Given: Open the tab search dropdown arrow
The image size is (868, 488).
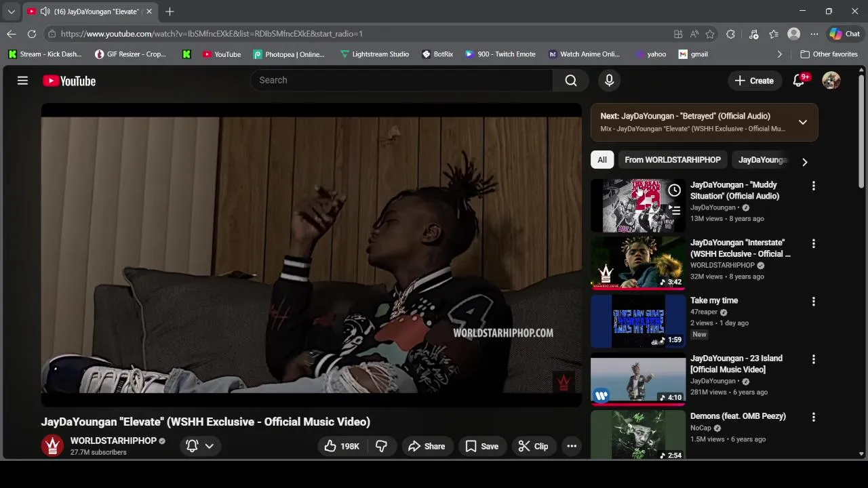Looking at the screenshot, I should point(11,12).
